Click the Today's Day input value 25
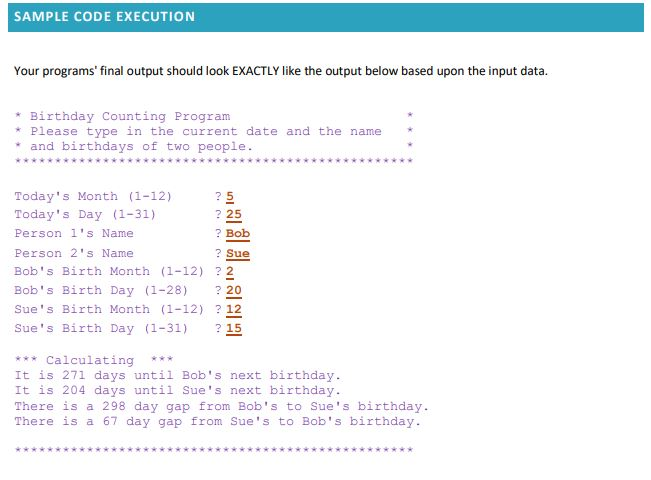Viewport: 651px width, 480px height. pos(234,215)
